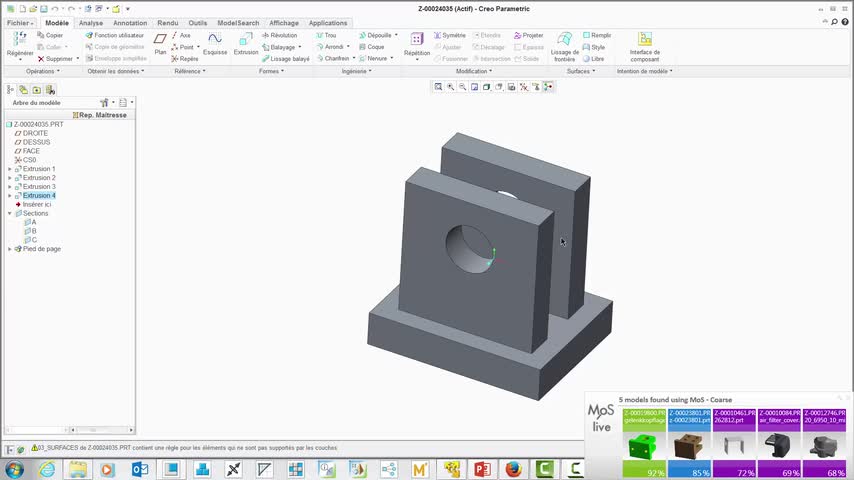
Task: Expand the Pied de page node
Action: pos(9,249)
